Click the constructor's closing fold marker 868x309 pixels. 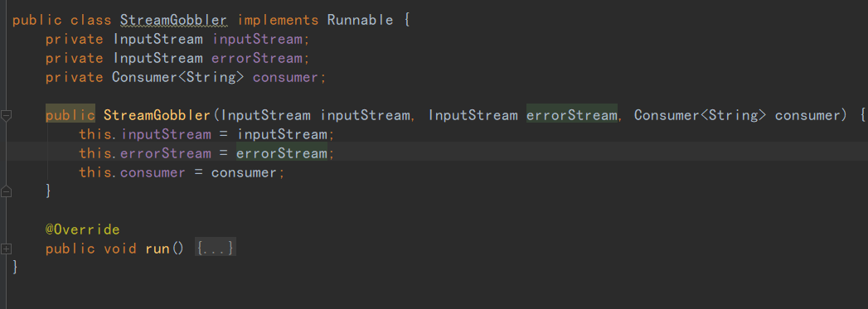pyautogui.click(x=6, y=191)
